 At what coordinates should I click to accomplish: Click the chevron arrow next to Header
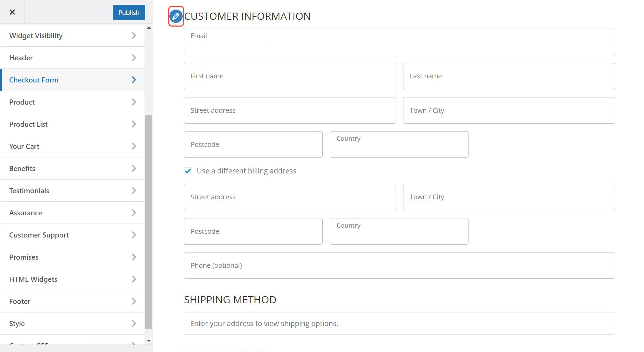134,58
